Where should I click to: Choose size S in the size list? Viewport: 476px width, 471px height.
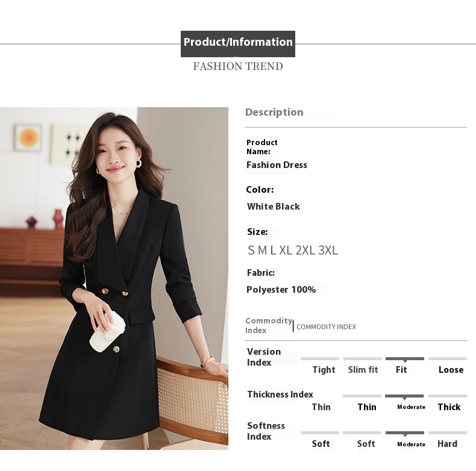click(251, 250)
